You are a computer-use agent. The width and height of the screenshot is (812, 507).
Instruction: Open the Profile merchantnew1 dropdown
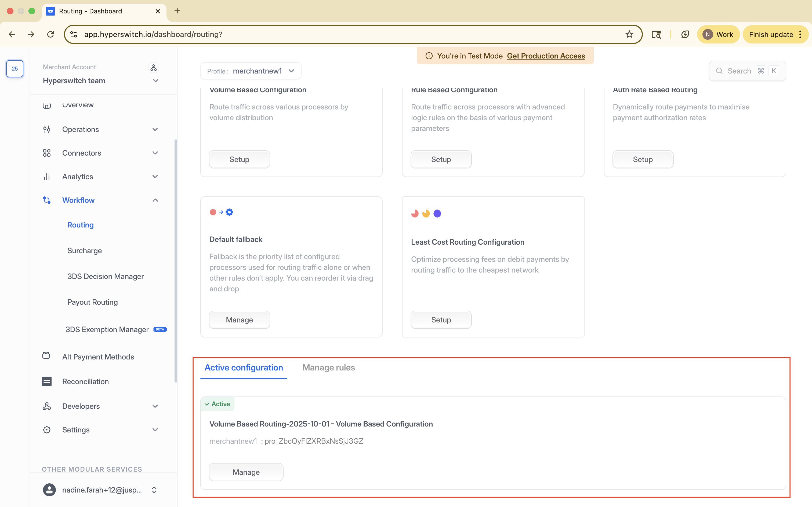[x=251, y=71]
